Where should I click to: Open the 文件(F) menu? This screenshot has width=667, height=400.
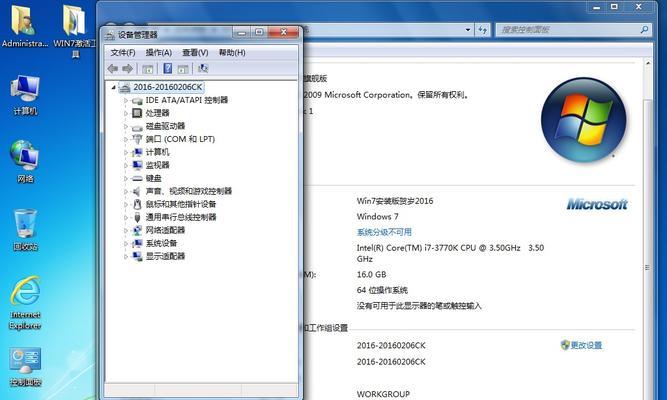click(x=123, y=52)
